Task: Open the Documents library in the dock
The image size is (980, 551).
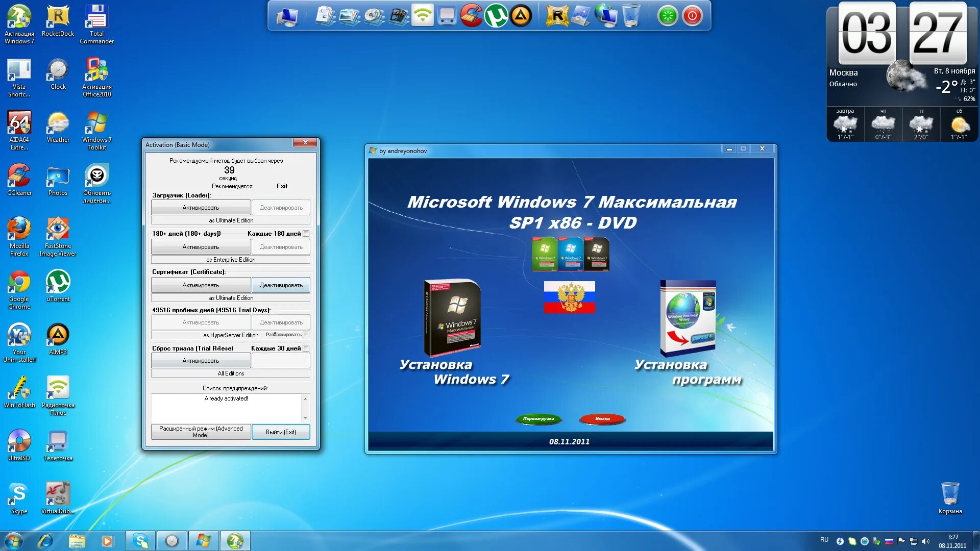Action: pyautogui.click(x=325, y=16)
